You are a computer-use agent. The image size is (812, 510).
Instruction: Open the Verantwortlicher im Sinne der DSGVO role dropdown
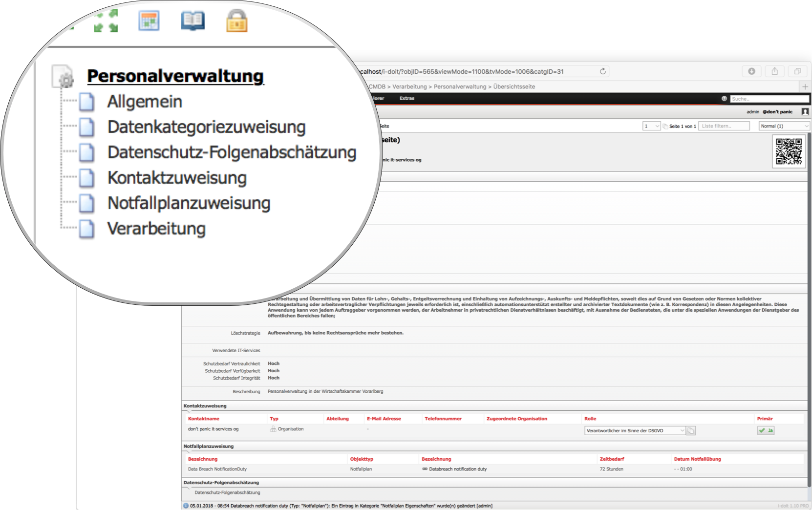click(x=634, y=430)
